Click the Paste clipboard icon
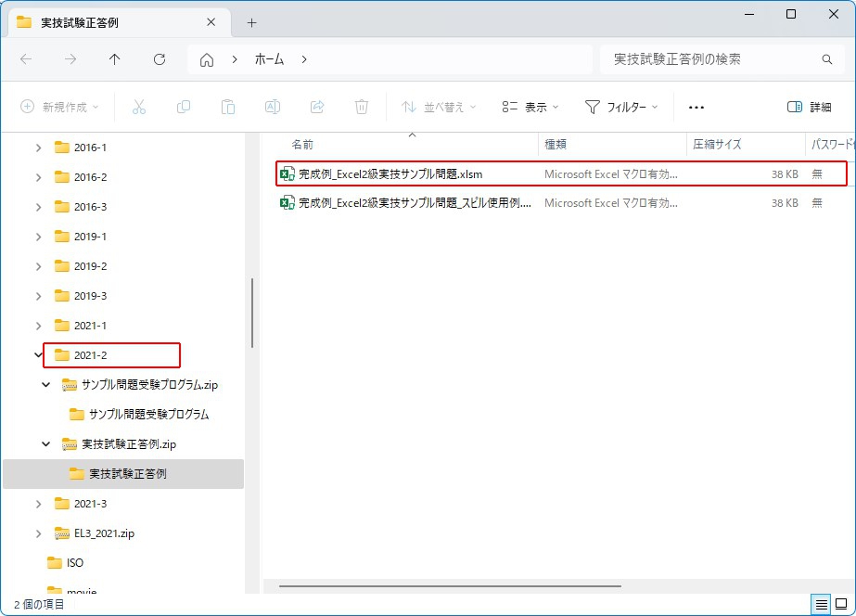 point(228,107)
